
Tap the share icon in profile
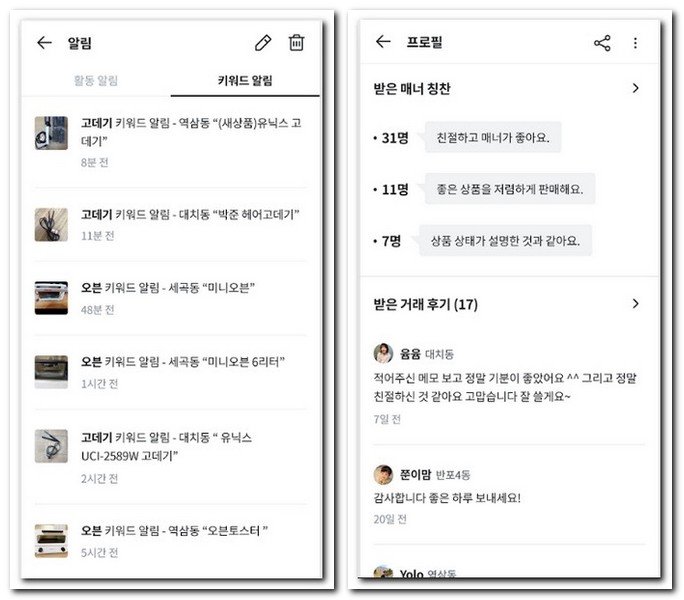click(602, 43)
